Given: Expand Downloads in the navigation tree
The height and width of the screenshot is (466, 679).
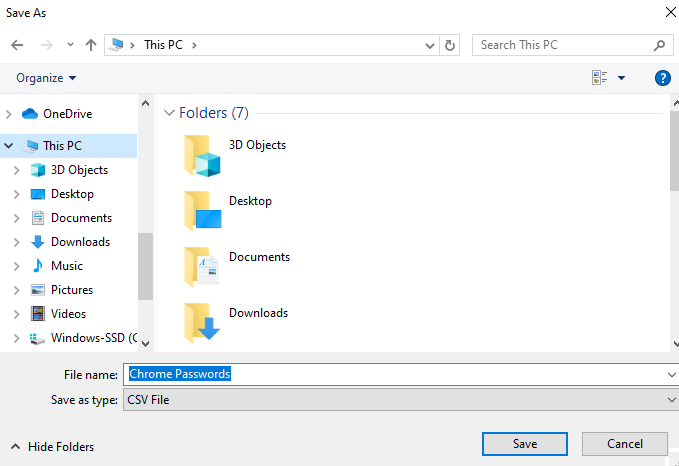Looking at the screenshot, I should [x=16, y=242].
